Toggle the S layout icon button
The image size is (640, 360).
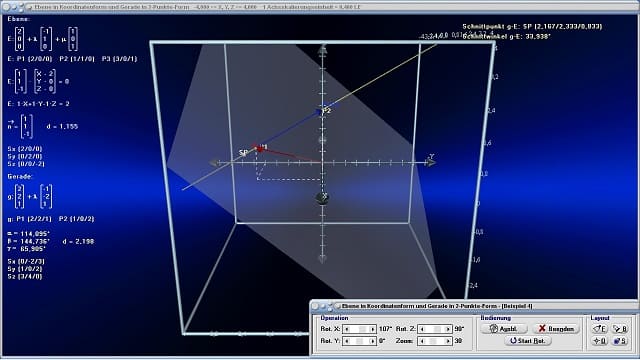pos(620,340)
